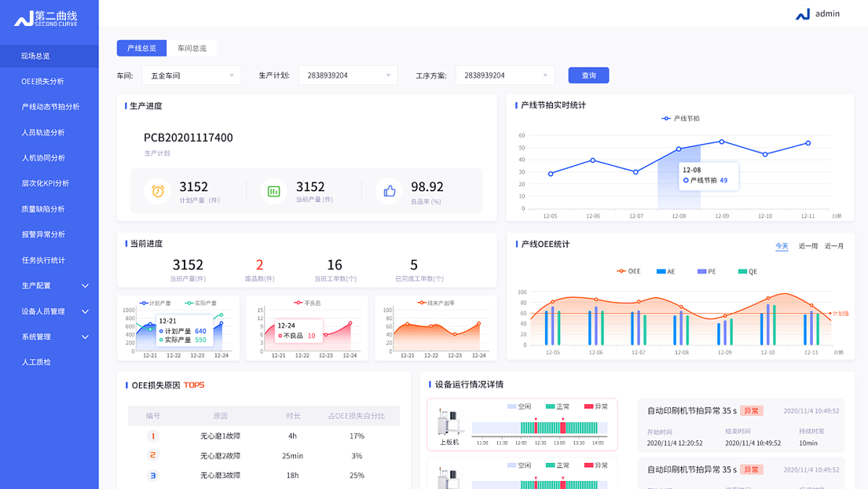Click the blue thumbs-up yield rate icon
The height and width of the screenshot is (489, 868).
(389, 191)
